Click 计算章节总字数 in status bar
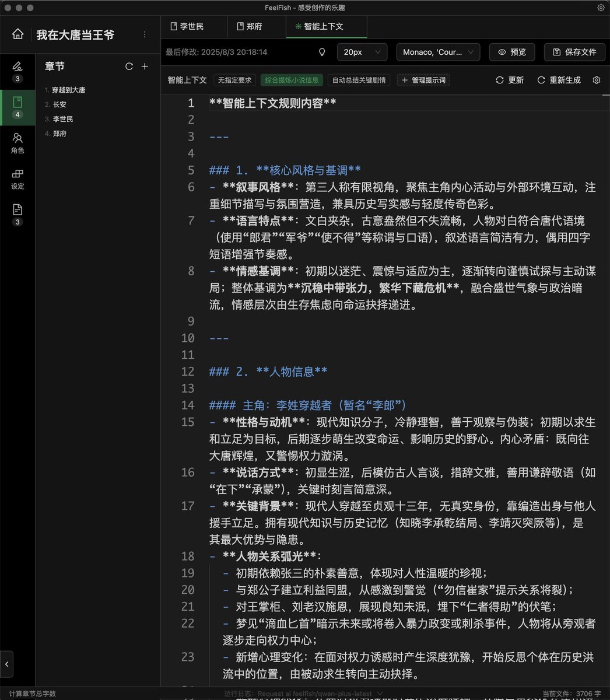The height and width of the screenshot is (700, 610). (33, 694)
